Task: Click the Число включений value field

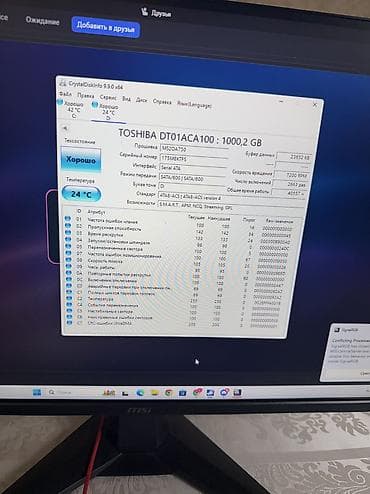Action: (x=290, y=184)
